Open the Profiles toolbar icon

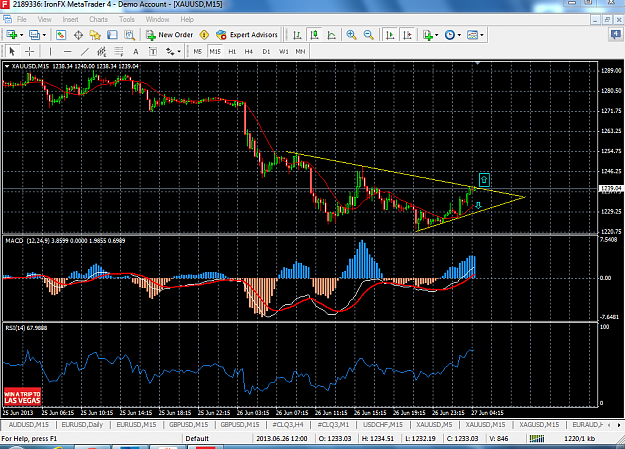[x=35, y=35]
